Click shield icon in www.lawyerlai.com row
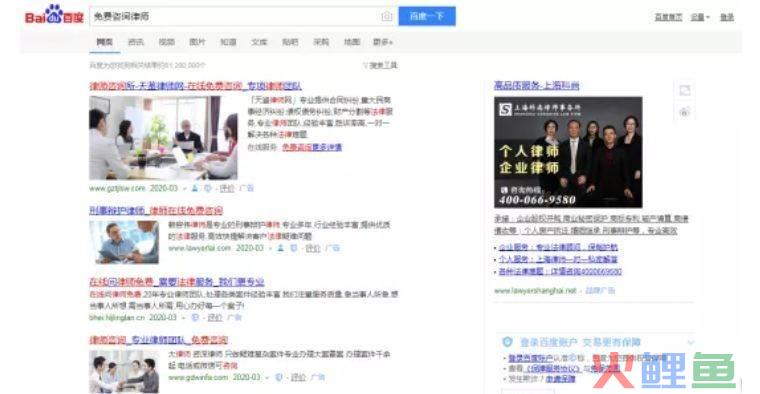The width and height of the screenshot is (760, 394). click(293, 248)
